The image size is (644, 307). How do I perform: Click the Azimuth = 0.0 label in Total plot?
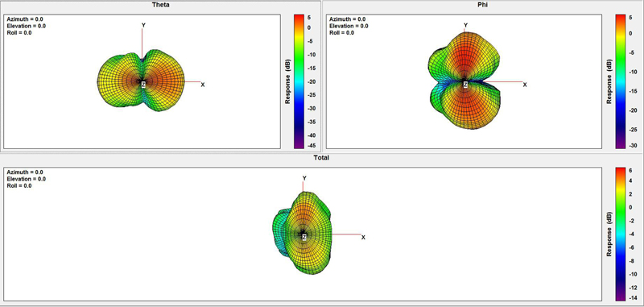tap(25, 172)
